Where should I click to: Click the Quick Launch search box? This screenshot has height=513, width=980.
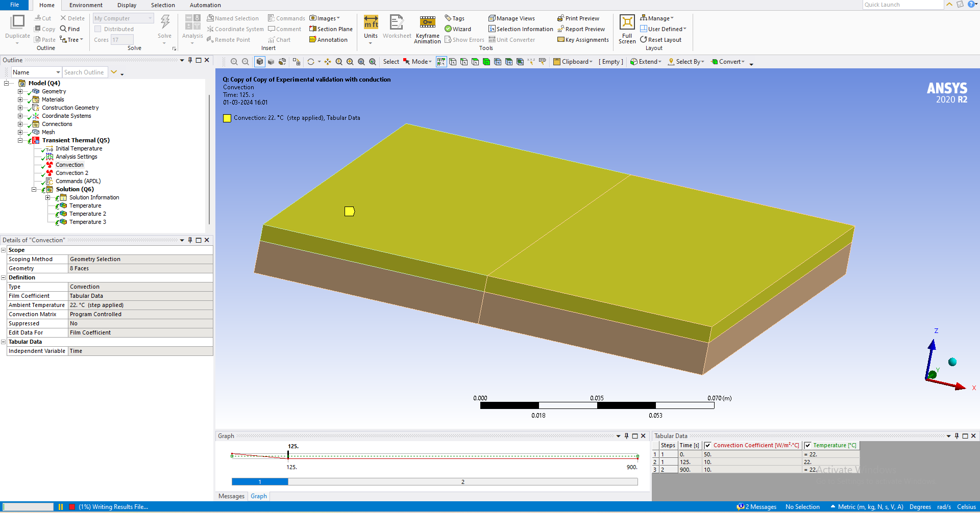pyautogui.click(x=903, y=5)
